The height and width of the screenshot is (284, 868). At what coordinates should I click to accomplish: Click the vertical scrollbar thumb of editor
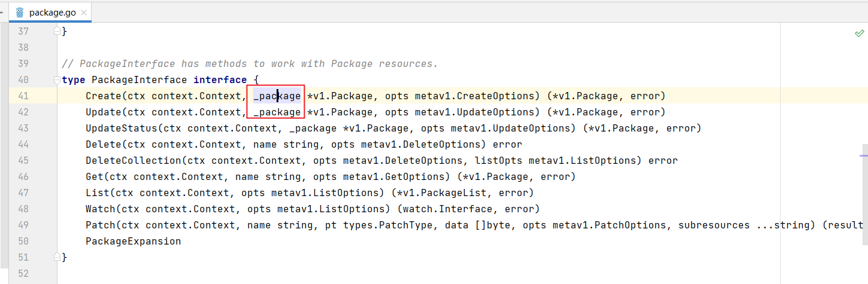(x=865, y=194)
